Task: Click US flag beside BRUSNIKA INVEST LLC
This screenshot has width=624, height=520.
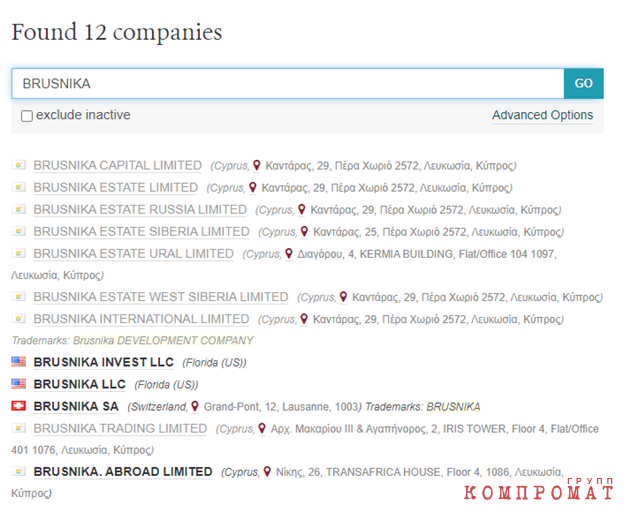Action: tap(18, 362)
